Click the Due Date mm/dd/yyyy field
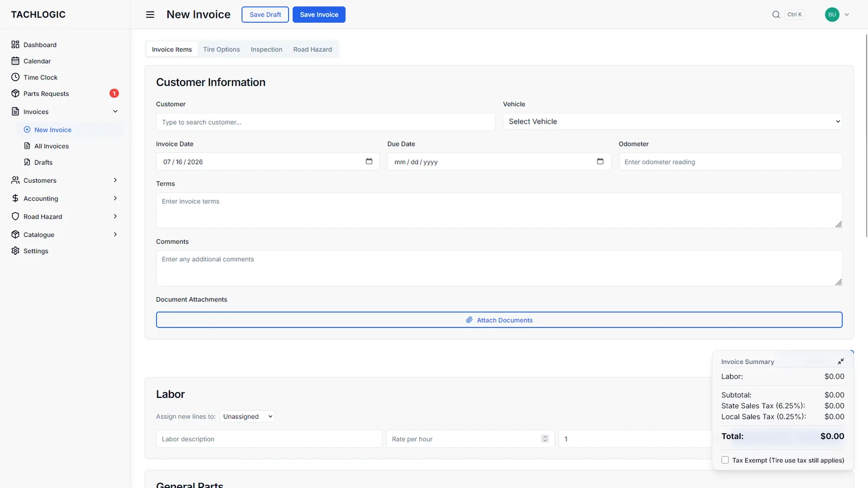This screenshot has width=868, height=488. (499, 162)
